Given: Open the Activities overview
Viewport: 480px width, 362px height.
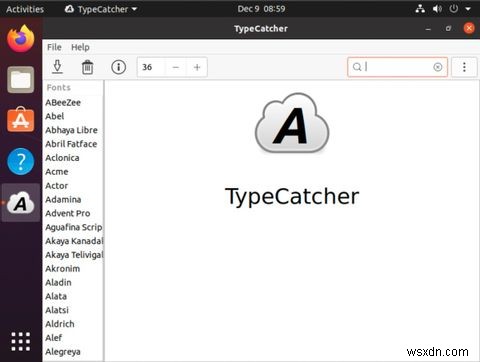Looking at the screenshot, I should click(x=25, y=9).
